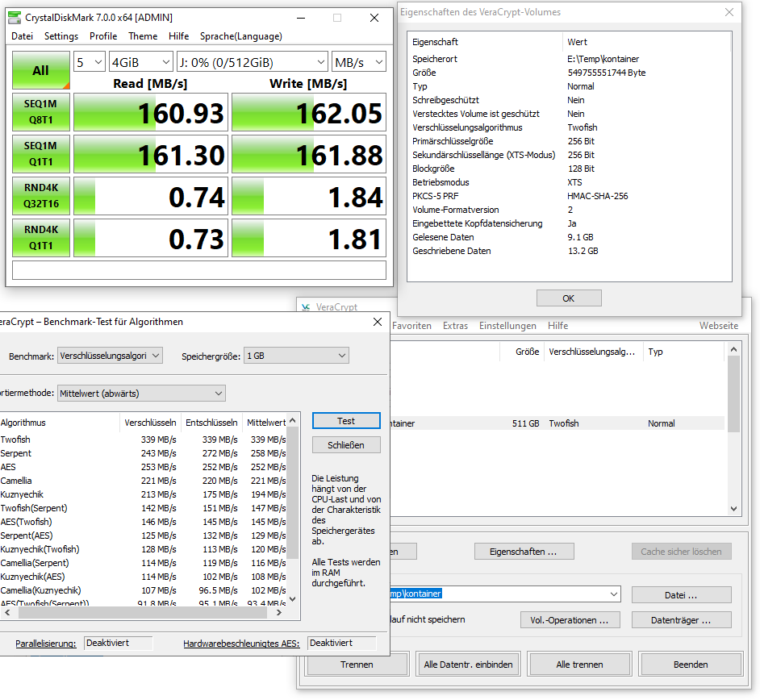
Task: Select the mounted 511 GB Twofish volume row
Action: pyautogui.click(x=557, y=423)
